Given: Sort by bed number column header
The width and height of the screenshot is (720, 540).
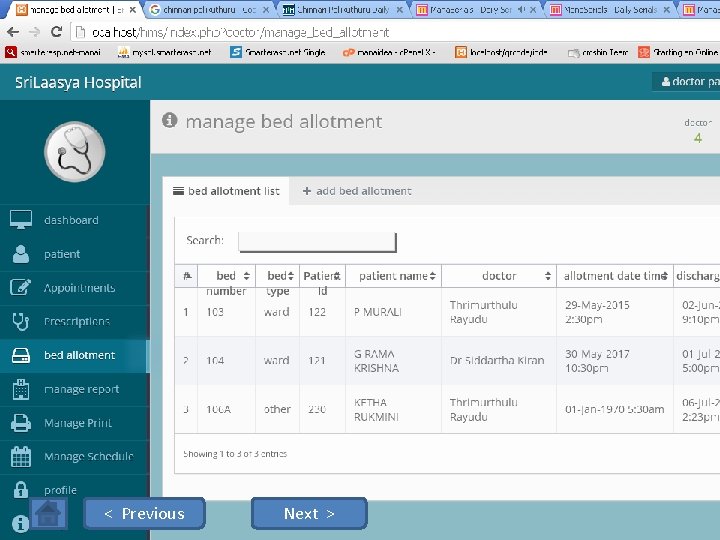Looking at the screenshot, I should point(226,276).
